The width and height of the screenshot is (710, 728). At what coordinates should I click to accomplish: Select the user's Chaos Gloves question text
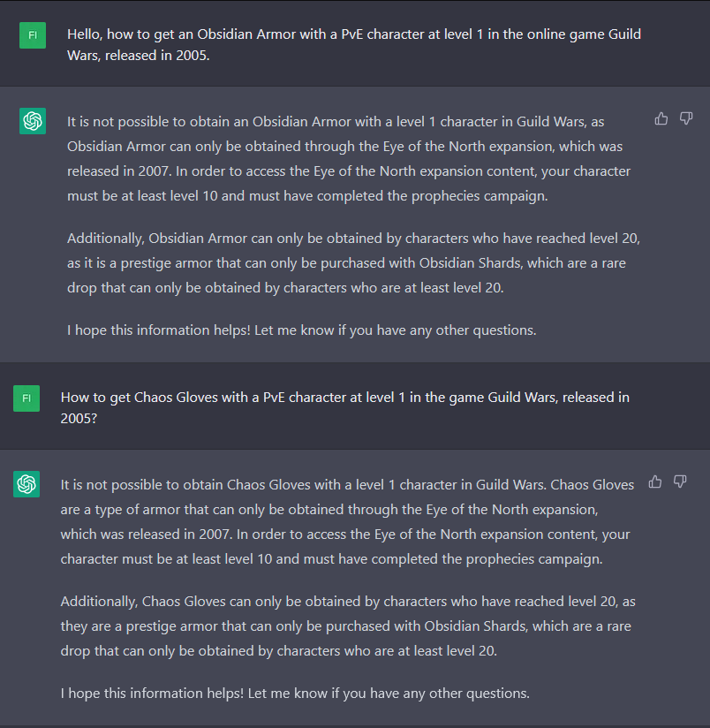click(344, 406)
